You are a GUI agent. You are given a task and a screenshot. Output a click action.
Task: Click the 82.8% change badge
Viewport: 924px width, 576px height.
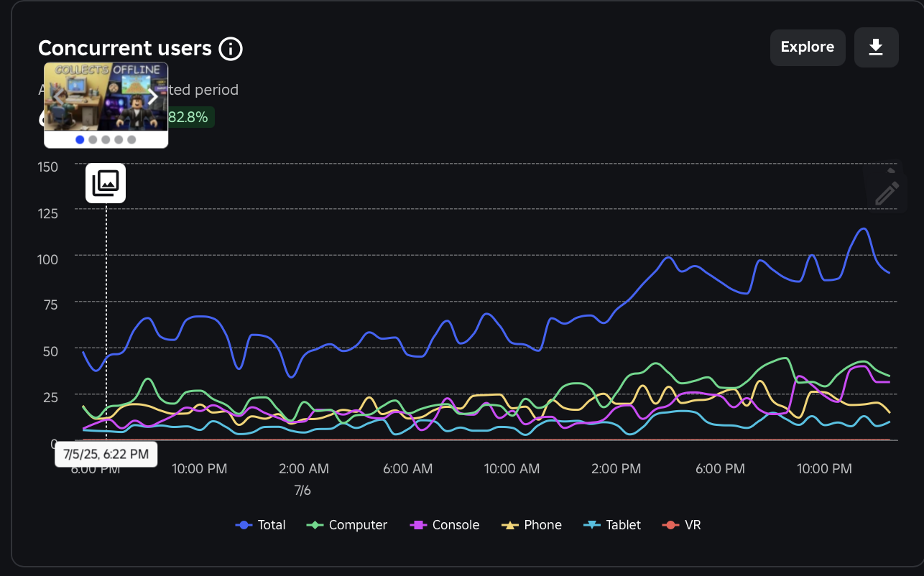(x=191, y=117)
